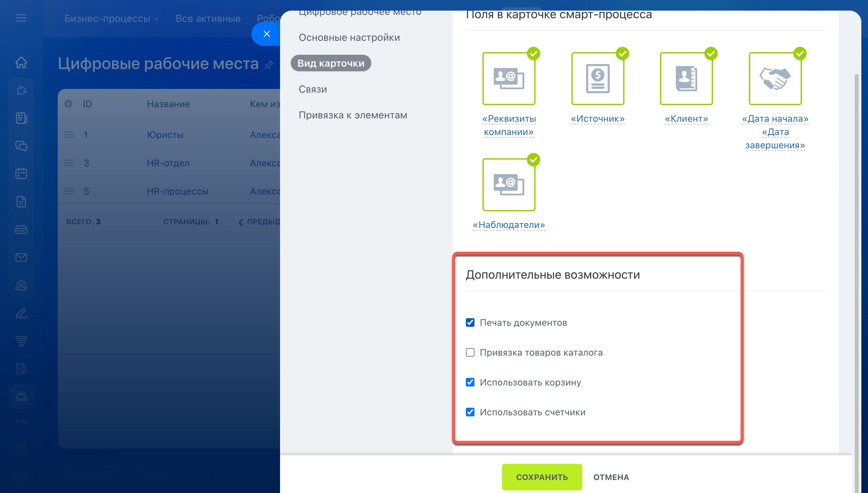
Task: Select the «Клиент» field tile icon
Action: 686,79
